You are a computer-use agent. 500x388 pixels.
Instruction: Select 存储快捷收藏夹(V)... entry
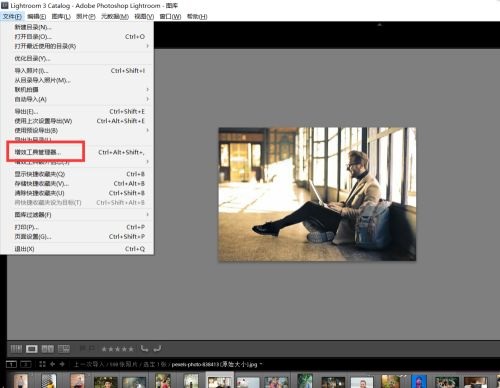77,184
